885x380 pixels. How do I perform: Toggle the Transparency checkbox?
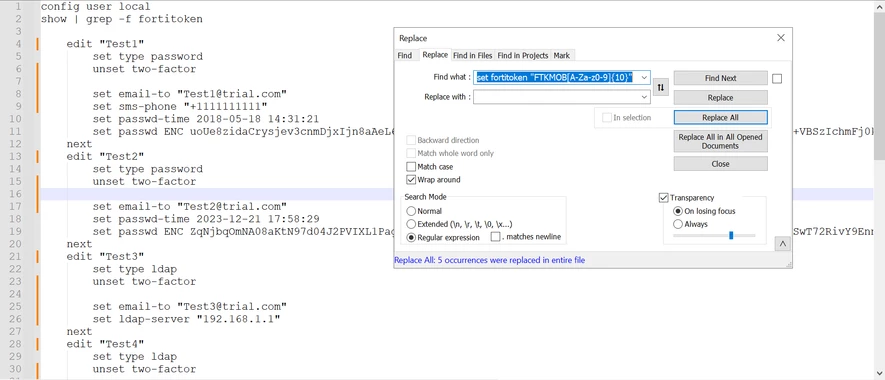tap(664, 198)
